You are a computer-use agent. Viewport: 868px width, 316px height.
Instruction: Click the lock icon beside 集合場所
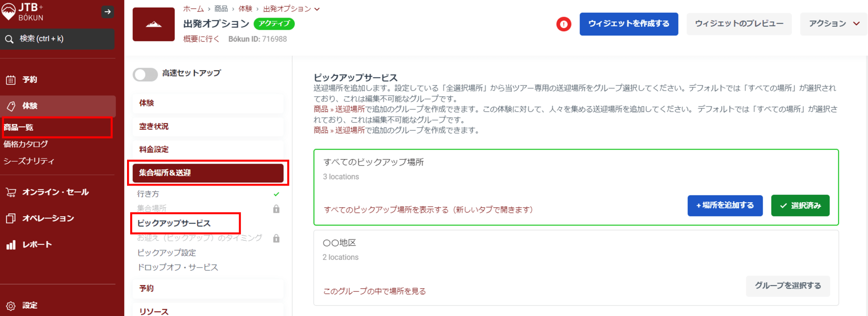tap(276, 209)
